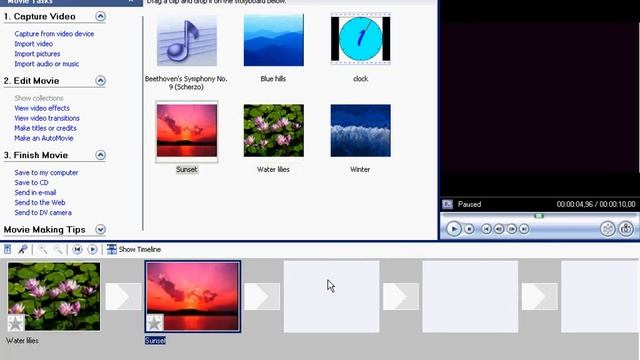Click the Back button in the monitor controls
This screenshot has width=640, height=360.
tap(486, 229)
